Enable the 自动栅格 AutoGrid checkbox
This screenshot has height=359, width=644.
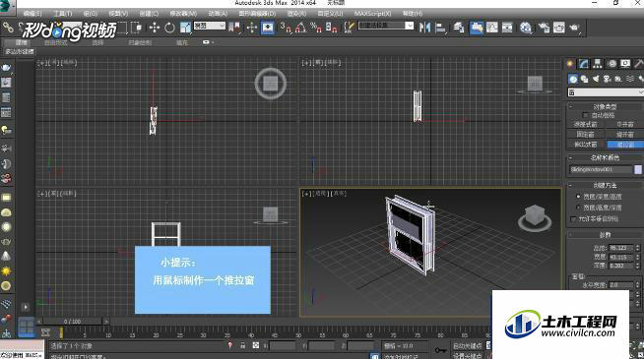(586, 115)
